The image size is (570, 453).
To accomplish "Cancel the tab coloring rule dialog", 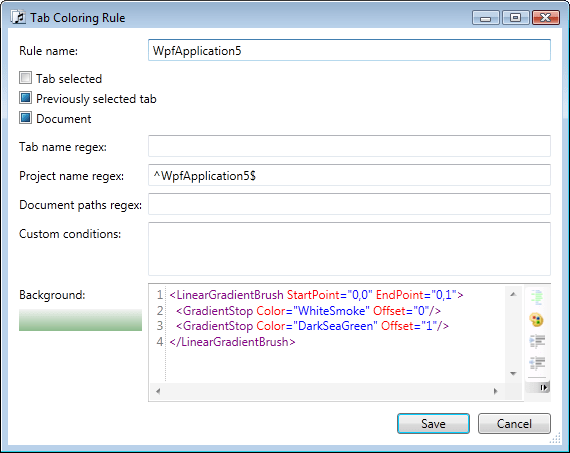I will 514,424.
